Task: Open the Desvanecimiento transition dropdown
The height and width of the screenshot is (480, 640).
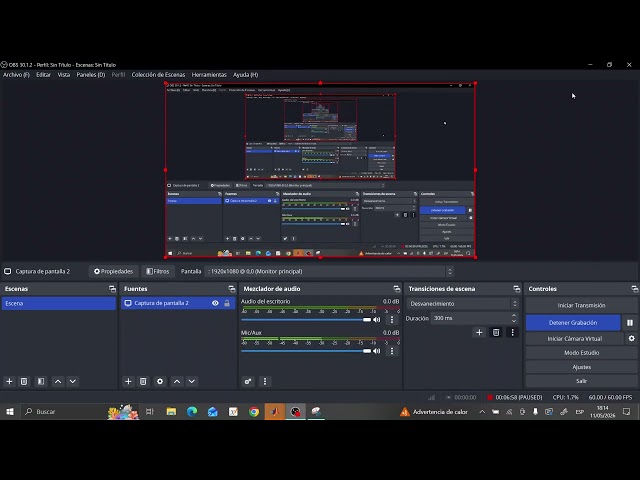Action: pos(462,304)
